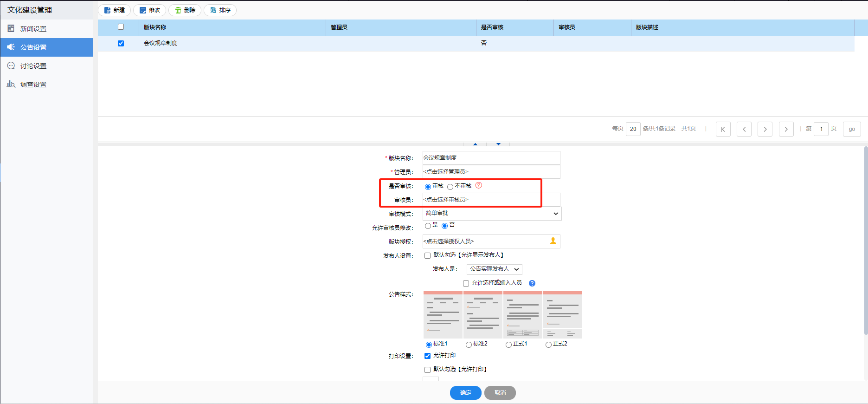Disable the 允许打印 checkbox
The image size is (868, 404).
[427, 356]
